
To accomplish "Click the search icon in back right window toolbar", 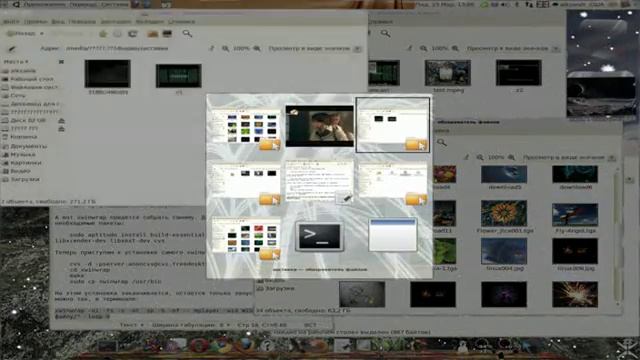I will pos(385,33).
